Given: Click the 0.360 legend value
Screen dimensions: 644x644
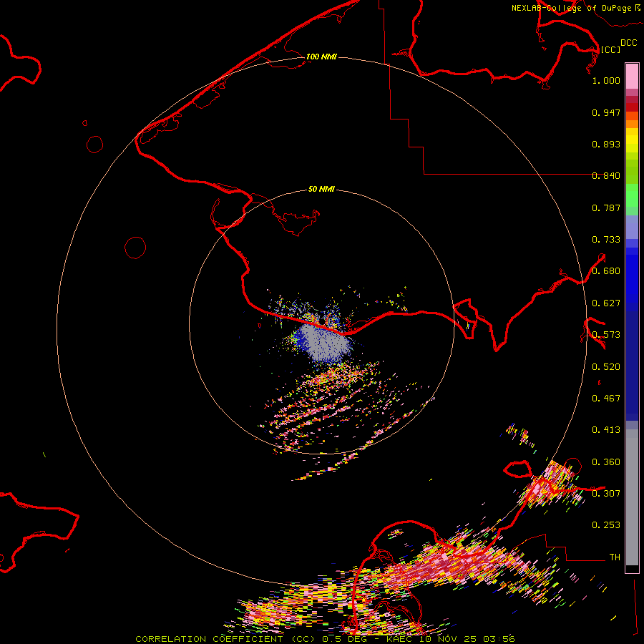Looking at the screenshot, I should click(606, 462).
